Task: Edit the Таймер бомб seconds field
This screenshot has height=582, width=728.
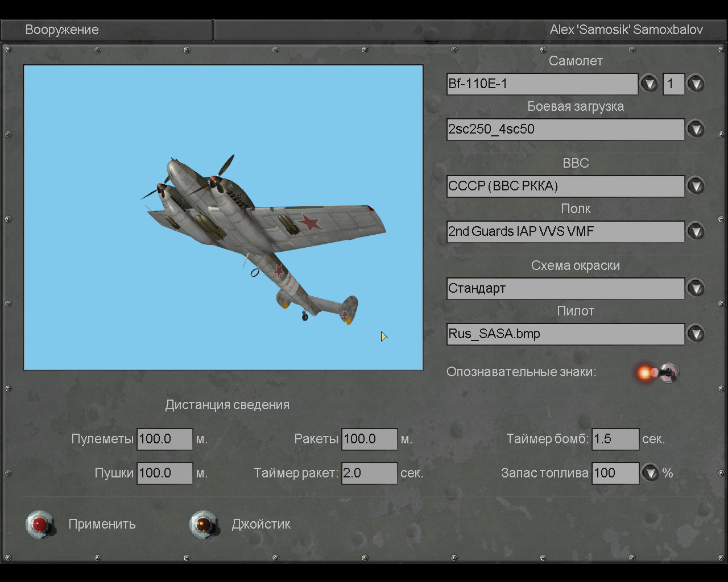Action: click(615, 439)
